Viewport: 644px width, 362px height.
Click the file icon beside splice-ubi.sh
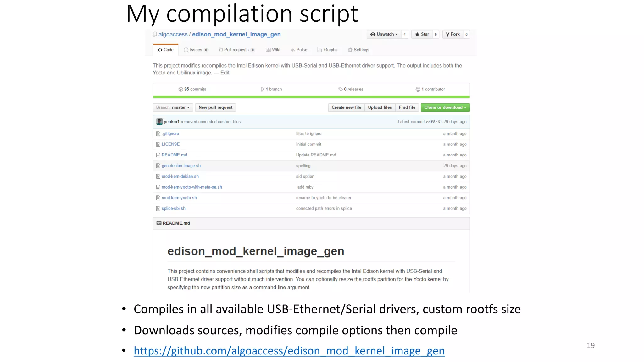click(158, 209)
